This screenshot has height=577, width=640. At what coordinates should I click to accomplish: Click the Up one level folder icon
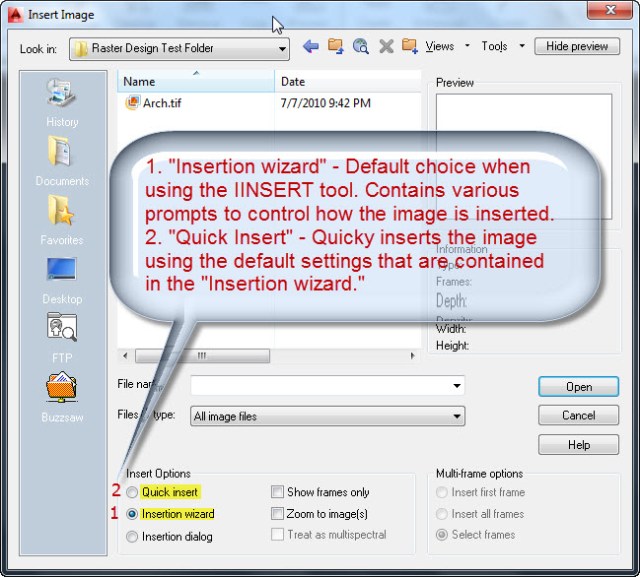tap(336, 46)
